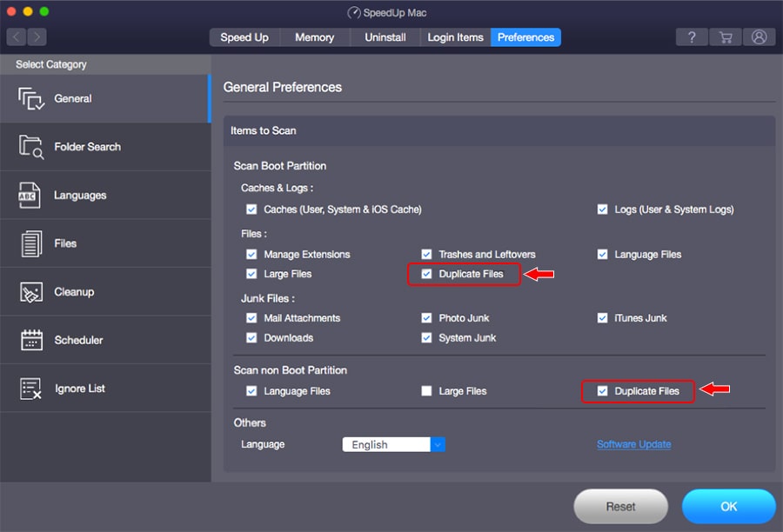Click the Software Update link
Viewport: 783px width, 532px height.
pos(633,444)
